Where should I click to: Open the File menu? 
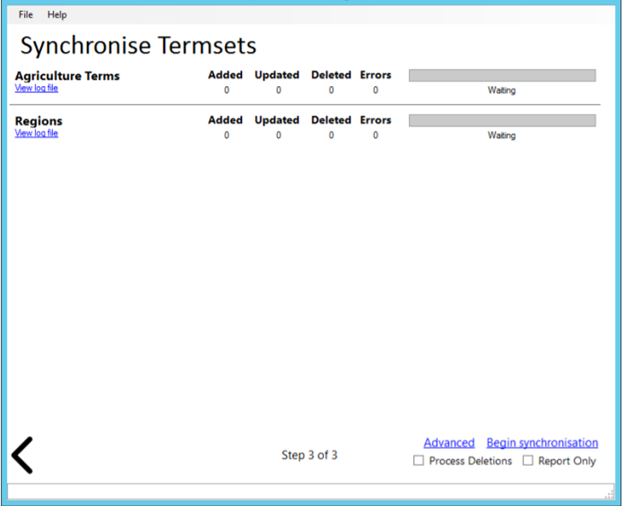coord(26,15)
